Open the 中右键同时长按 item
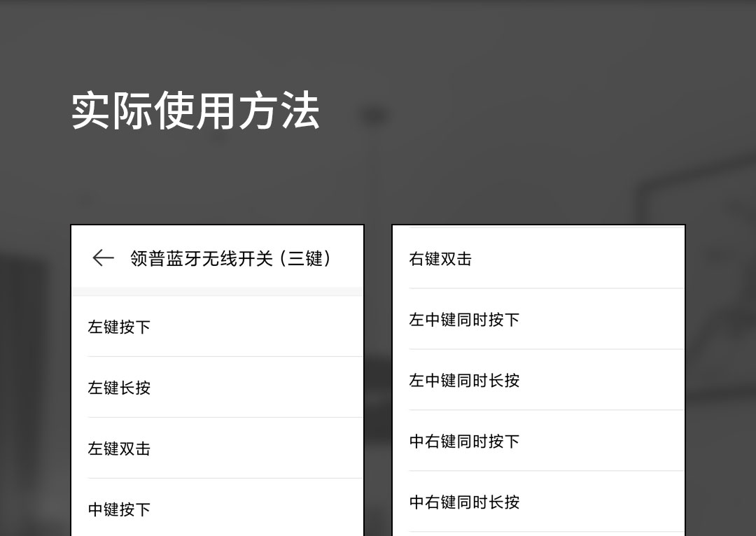Screen dimensions: 756x536 pyautogui.click(x=464, y=502)
